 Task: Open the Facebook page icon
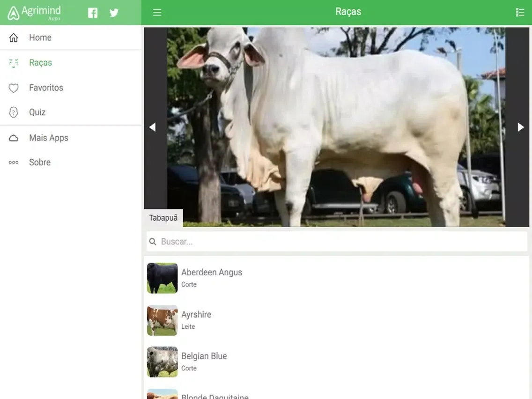(x=93, y=13)
